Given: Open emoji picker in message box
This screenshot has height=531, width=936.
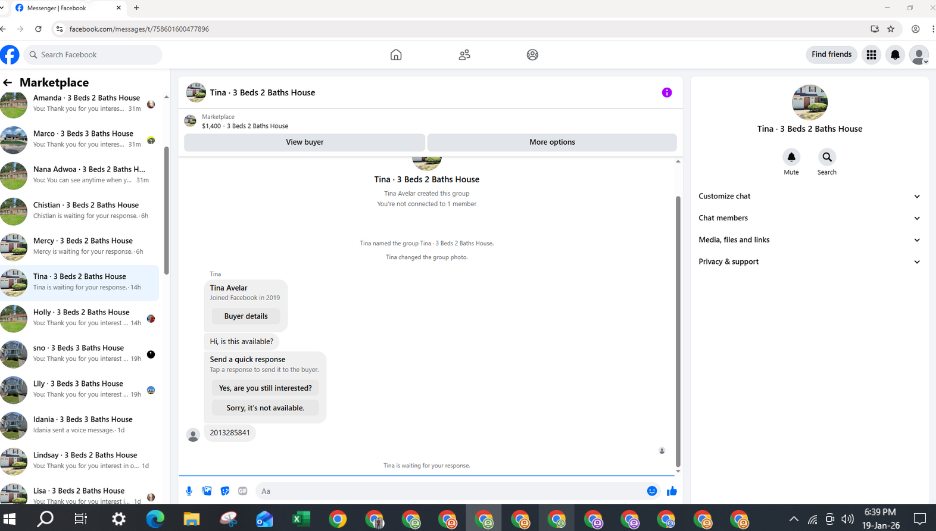Looking at the screenshot, I should point(652,490).
